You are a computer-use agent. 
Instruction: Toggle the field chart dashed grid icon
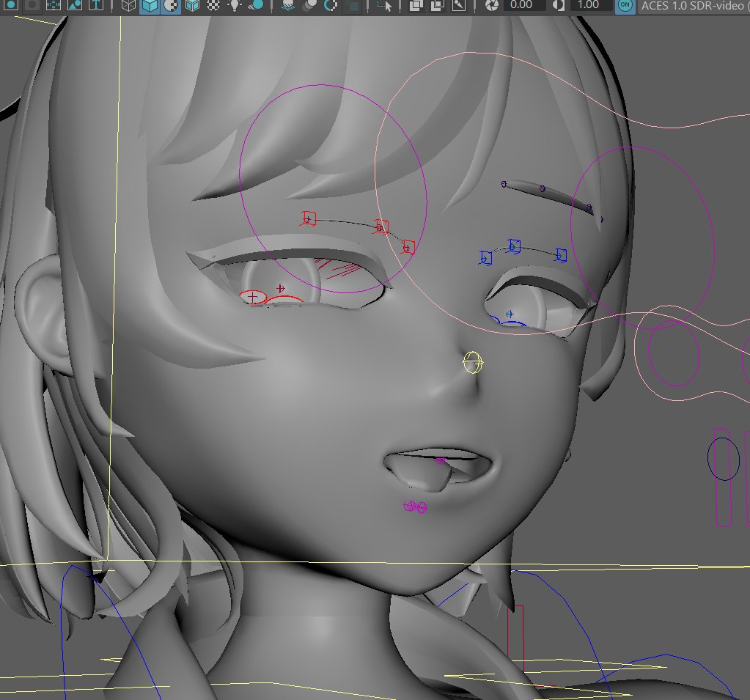click(x=54, y=5)
